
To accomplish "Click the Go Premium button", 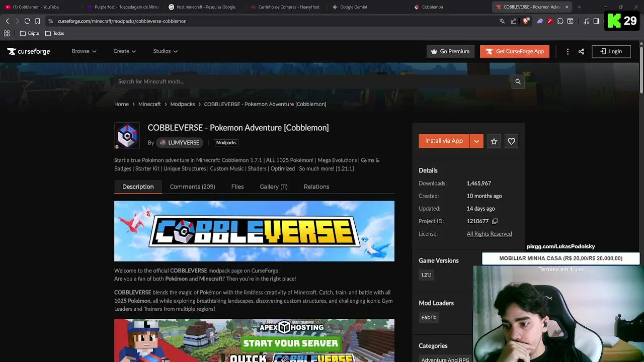I will point(450,51).
